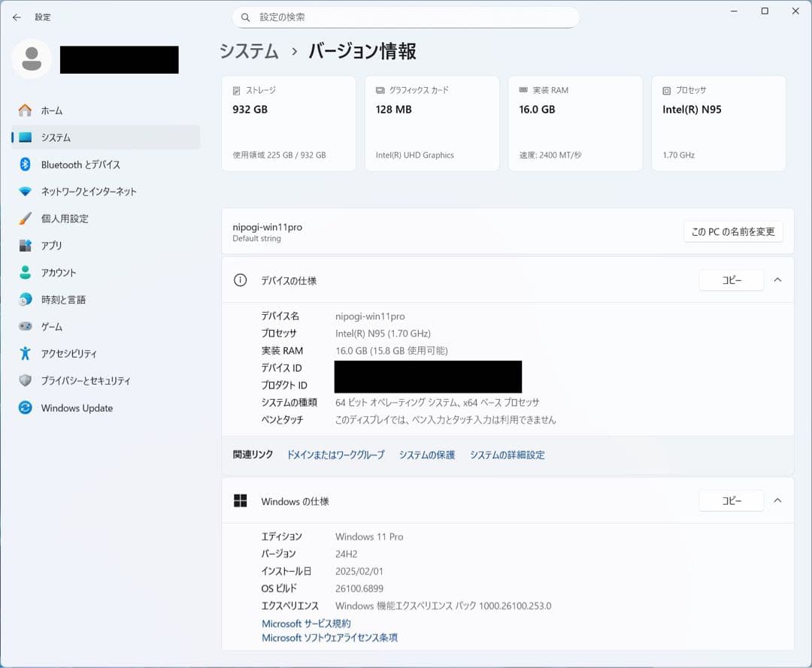Click the back arrow next to 設定
This screenshot has width=812, height=668.
[x=17, y=17]
